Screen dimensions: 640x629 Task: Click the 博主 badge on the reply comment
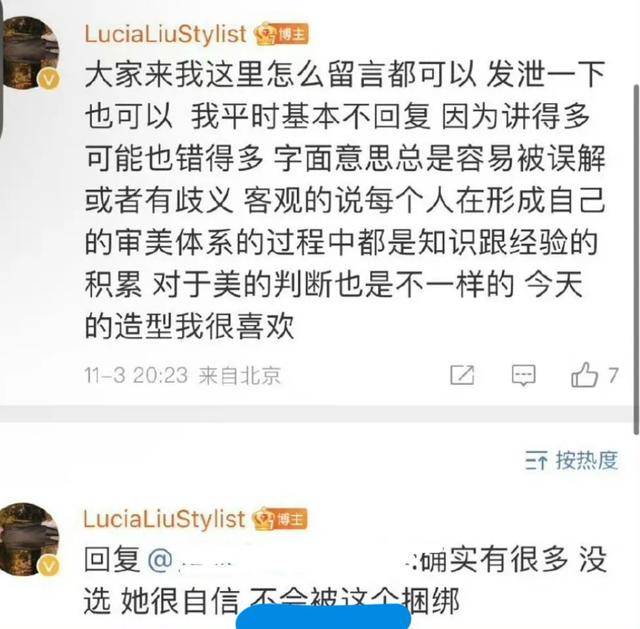[280, 519]
